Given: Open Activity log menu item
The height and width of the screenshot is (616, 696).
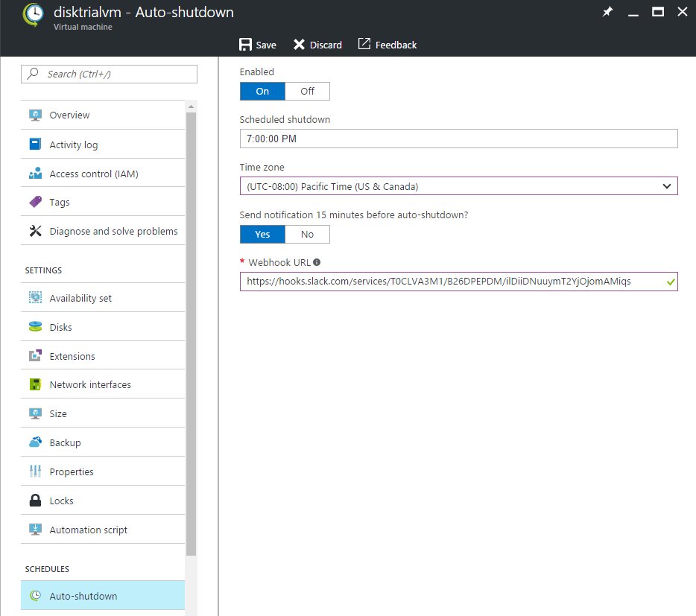Looking at the screenshot, I should click(103, 145).
